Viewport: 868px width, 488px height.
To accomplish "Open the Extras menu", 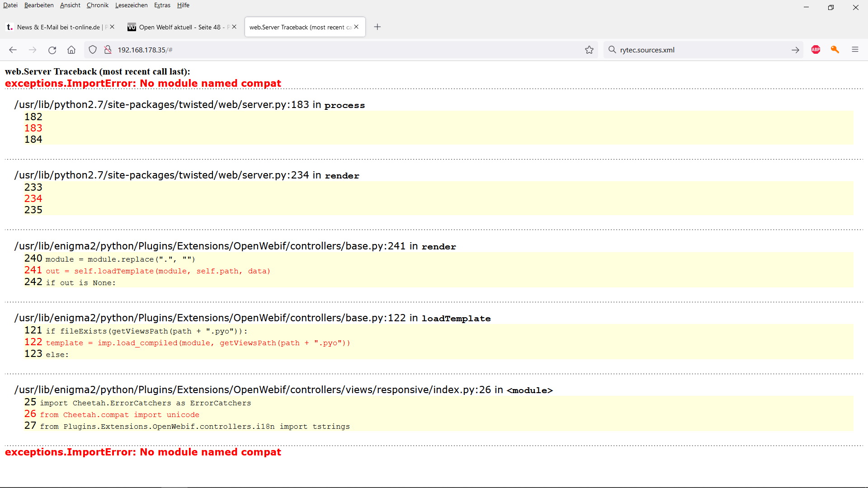I will point(162,5).
